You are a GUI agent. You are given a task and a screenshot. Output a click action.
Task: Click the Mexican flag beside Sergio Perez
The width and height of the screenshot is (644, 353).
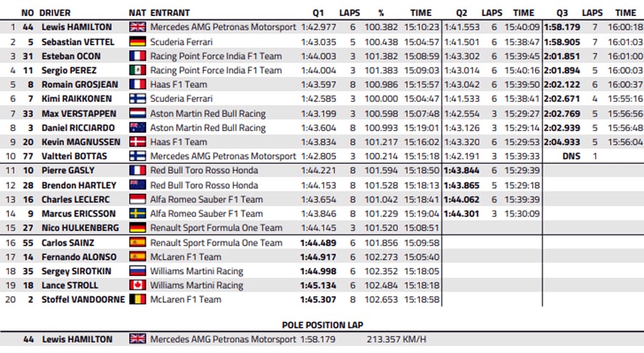pos(137,70)
